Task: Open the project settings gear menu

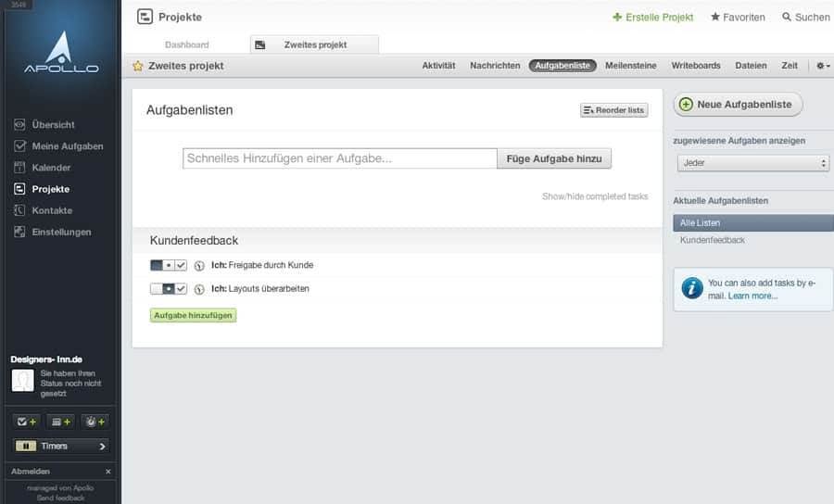Action: pos(823,66)
